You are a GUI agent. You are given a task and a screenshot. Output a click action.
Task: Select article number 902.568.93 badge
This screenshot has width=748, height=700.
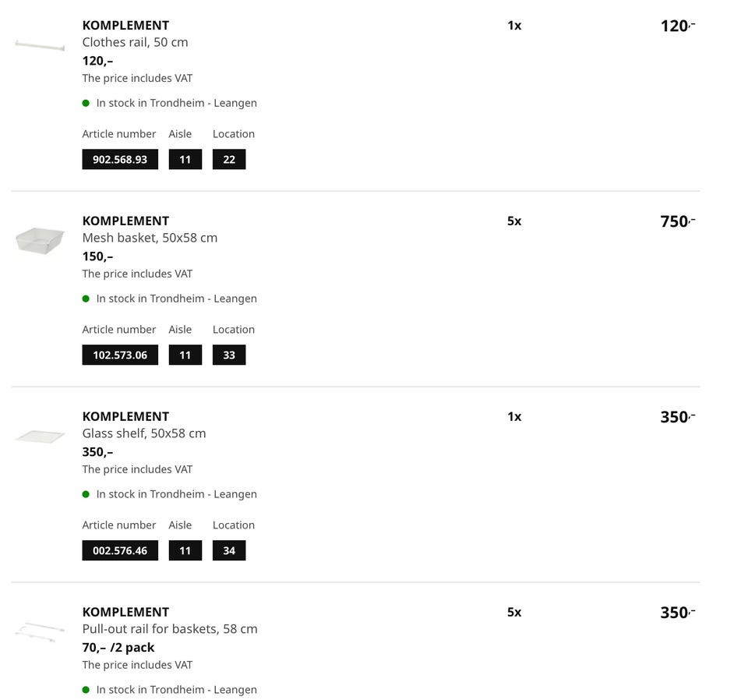pyautogui.click(x=120, y=160)
